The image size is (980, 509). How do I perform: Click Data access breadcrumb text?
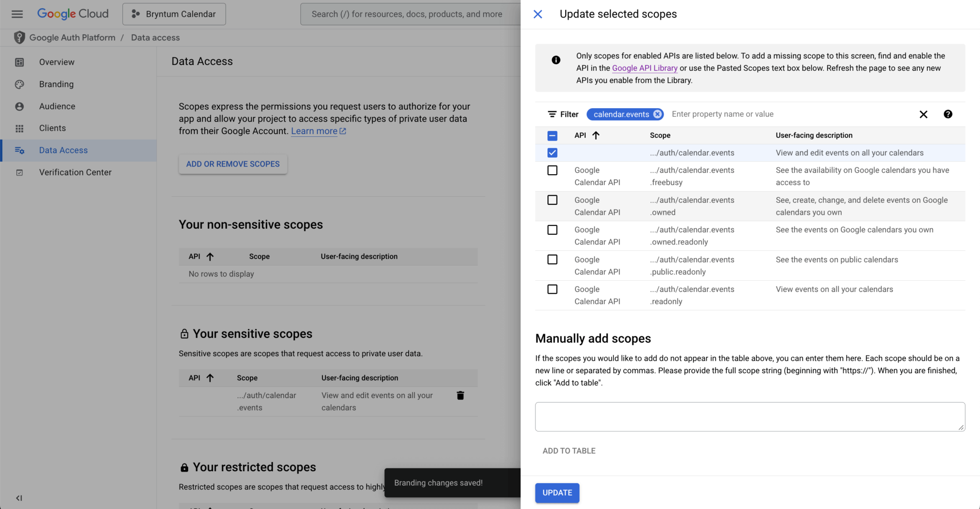click(156, 37)
